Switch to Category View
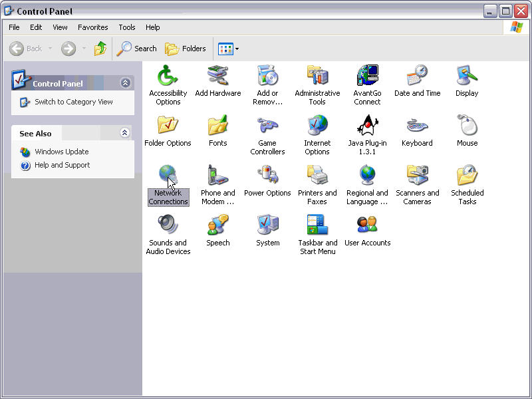The height and width of the screenshot is (399, 532). tap(74, 102)
